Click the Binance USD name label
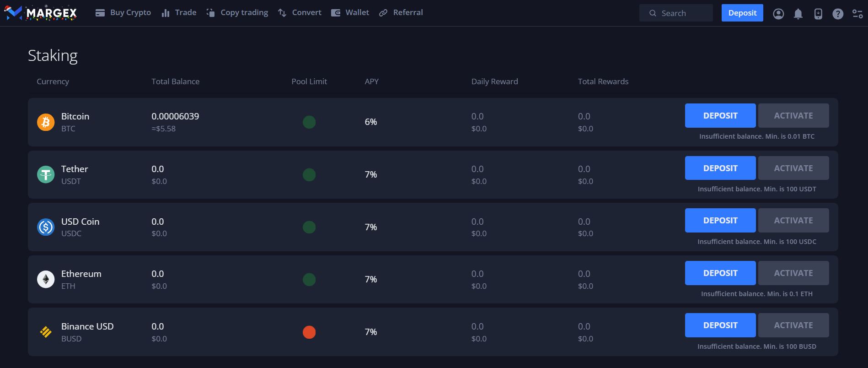This screenshot has height=368, width=868. tap(87, 326)
